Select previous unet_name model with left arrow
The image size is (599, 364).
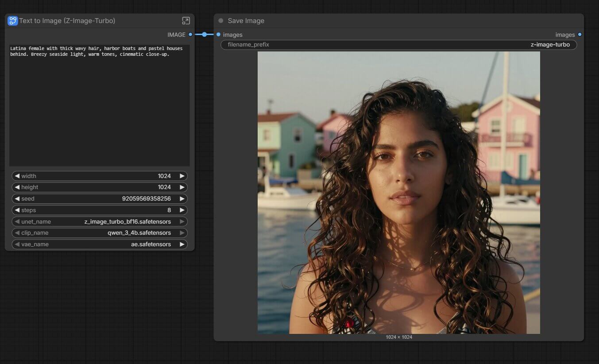coord(17,221)
